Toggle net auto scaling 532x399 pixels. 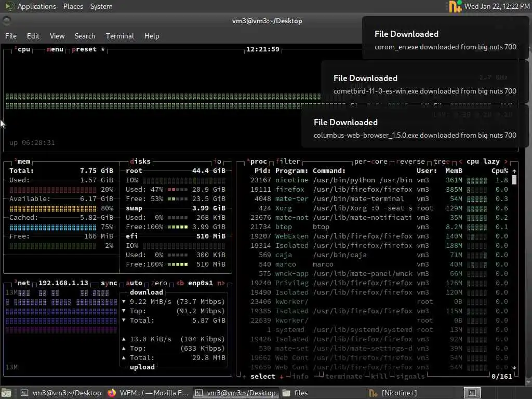pyautogui.click(x=134, y=283)
